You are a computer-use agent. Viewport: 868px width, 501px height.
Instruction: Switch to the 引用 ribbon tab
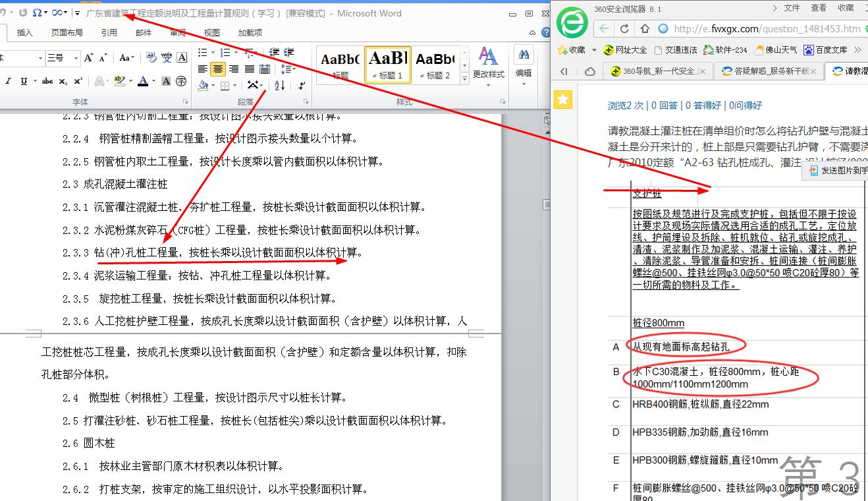109,32
